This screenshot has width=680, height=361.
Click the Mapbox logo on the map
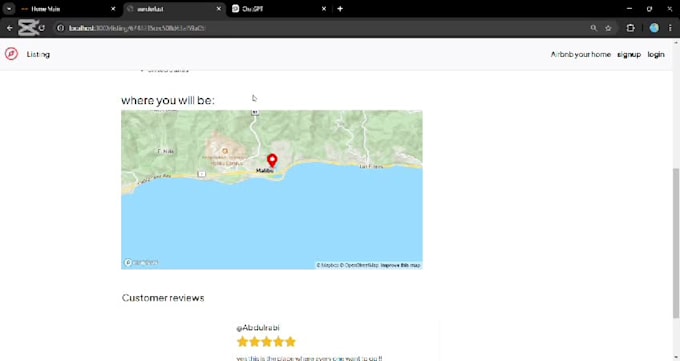[x=141, y=263]
